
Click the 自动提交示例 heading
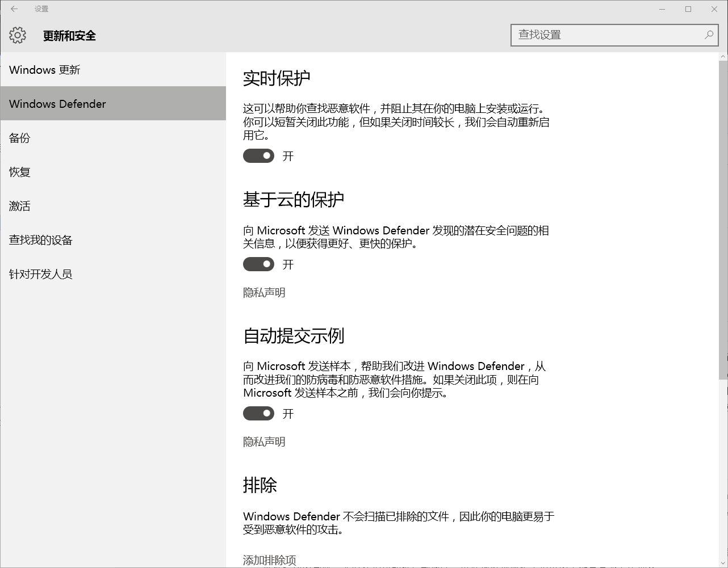(294, 336)
